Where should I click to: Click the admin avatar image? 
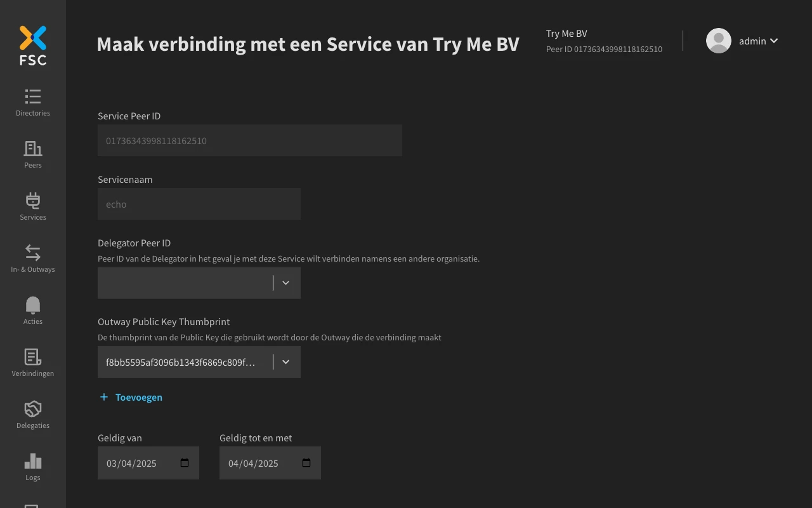[x=719, y=41]
